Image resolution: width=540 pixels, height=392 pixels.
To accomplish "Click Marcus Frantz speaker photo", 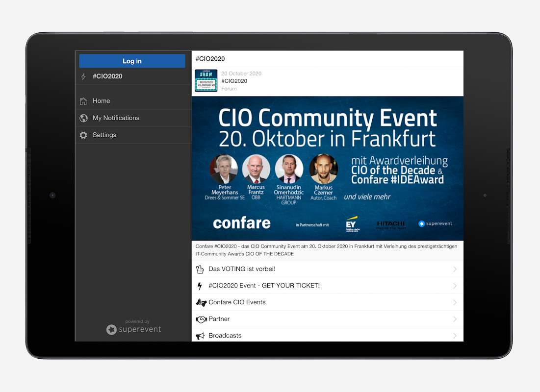I will (x=256, y=169).
